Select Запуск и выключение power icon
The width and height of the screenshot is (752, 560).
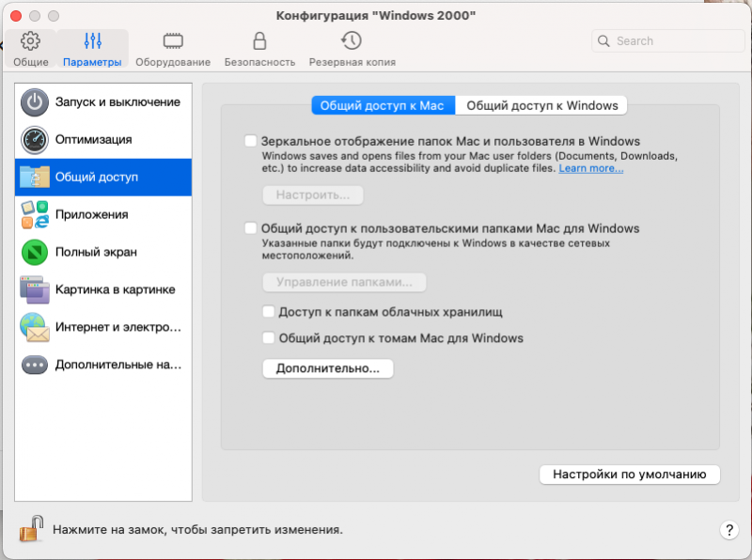click(x=35, y=102)
